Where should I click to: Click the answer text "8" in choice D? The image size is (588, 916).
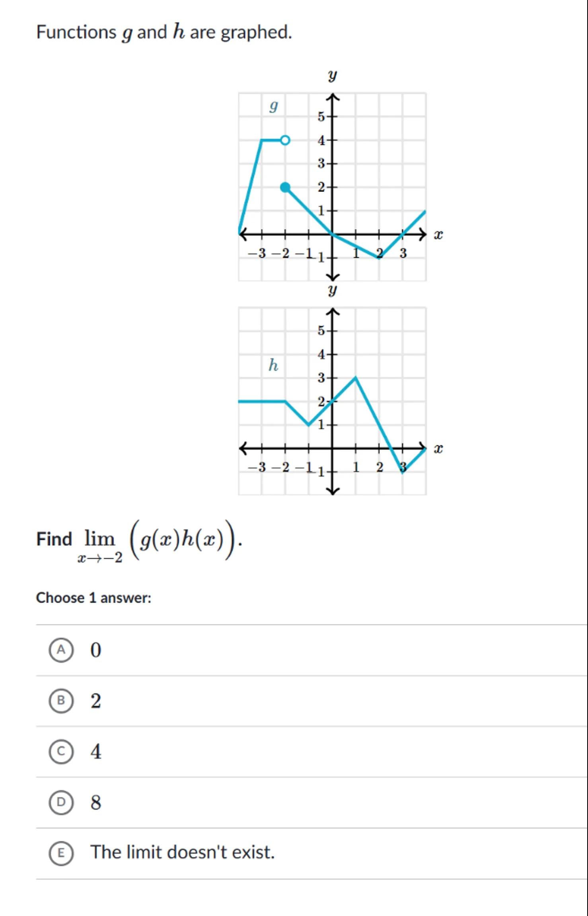[x=96, y=803]
